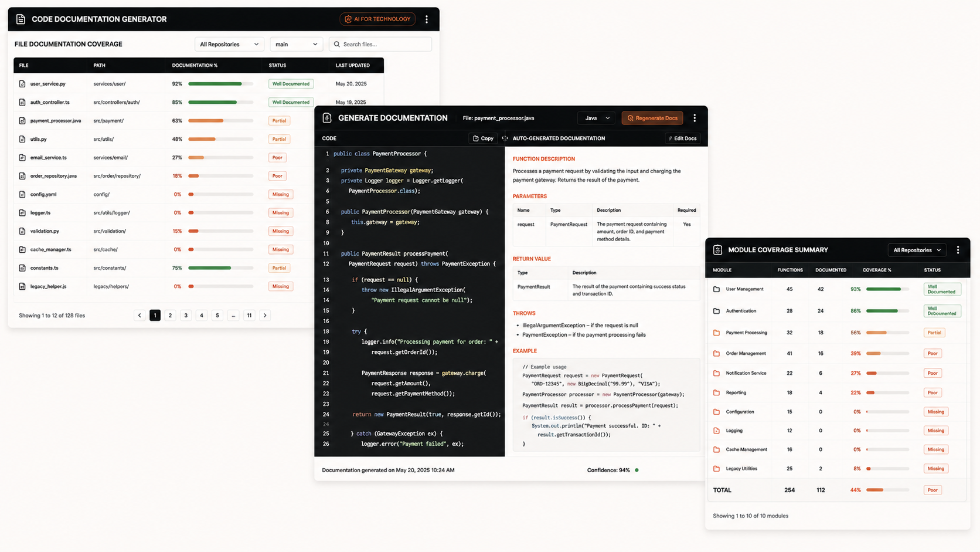Click the Regenerate Docs button
Viewport: 980px width, 552px height.
[x=652, y=118]
